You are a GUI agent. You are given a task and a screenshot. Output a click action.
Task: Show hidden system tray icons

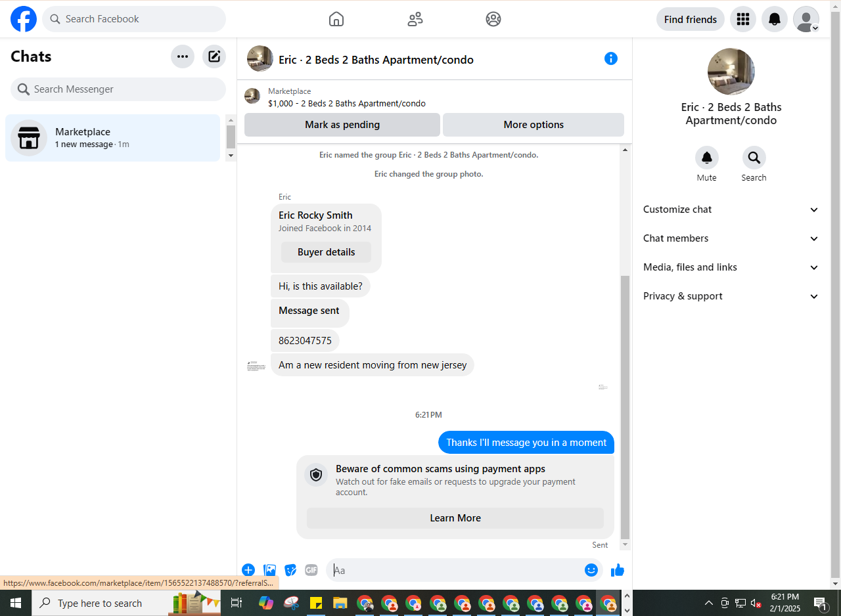pyautogui.click(x=709, y=603)
